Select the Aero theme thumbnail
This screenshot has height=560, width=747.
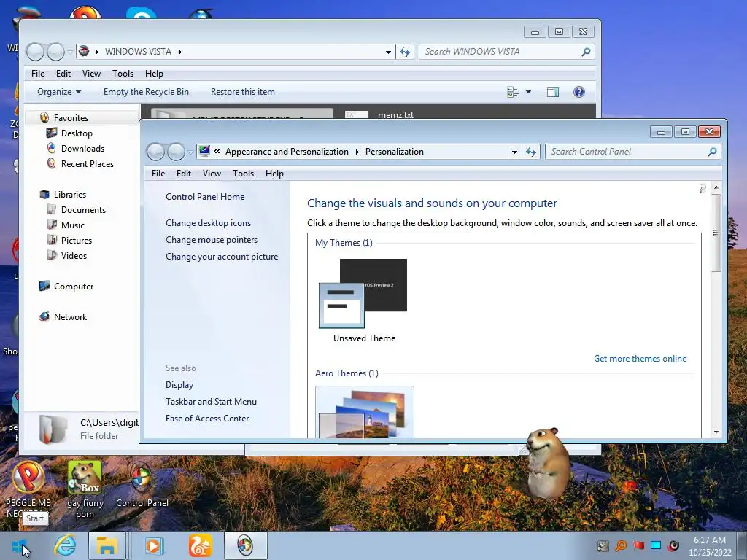point(365,412)
